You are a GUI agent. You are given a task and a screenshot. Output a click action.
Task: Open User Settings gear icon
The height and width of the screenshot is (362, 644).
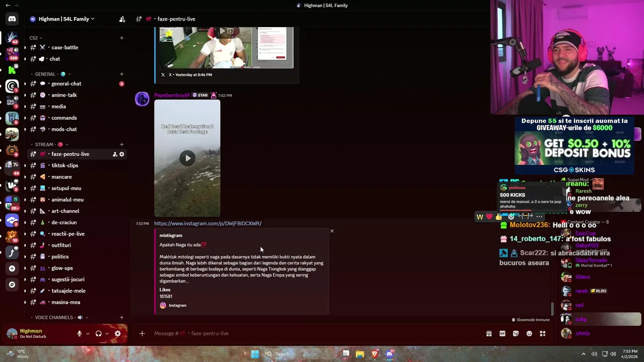tap(118, 333)
